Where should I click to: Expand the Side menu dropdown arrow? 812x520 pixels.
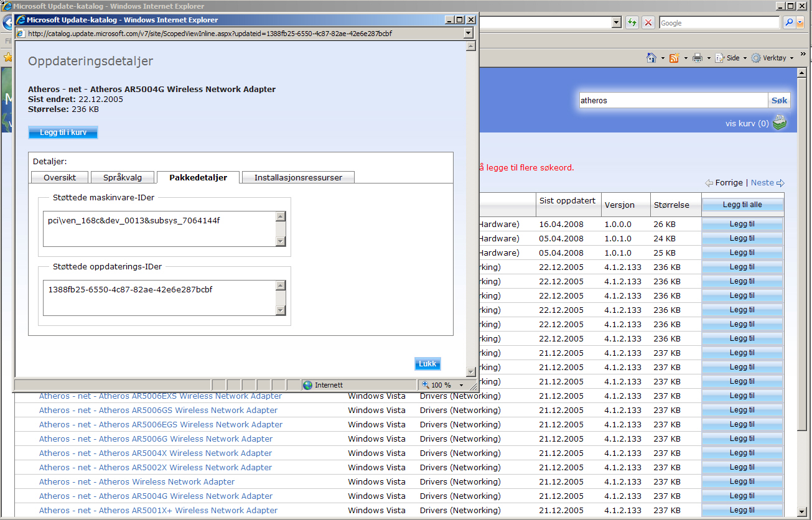[x=744, y=58]
